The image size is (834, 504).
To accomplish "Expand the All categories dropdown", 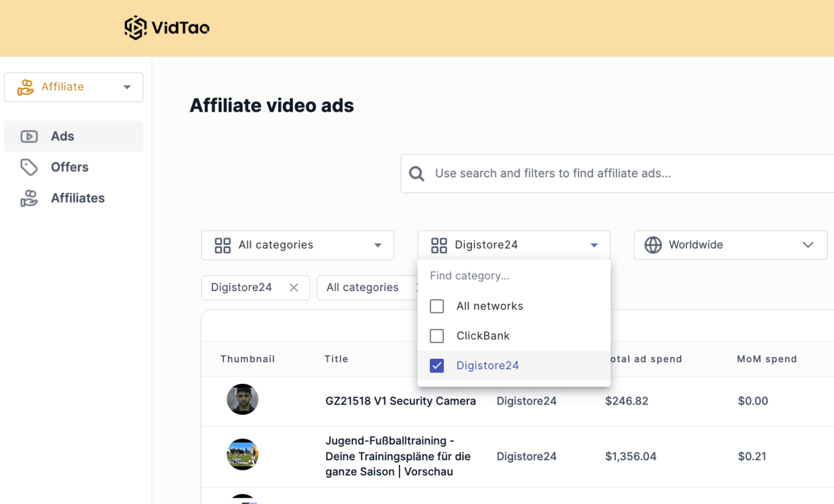I will [298, 245].
